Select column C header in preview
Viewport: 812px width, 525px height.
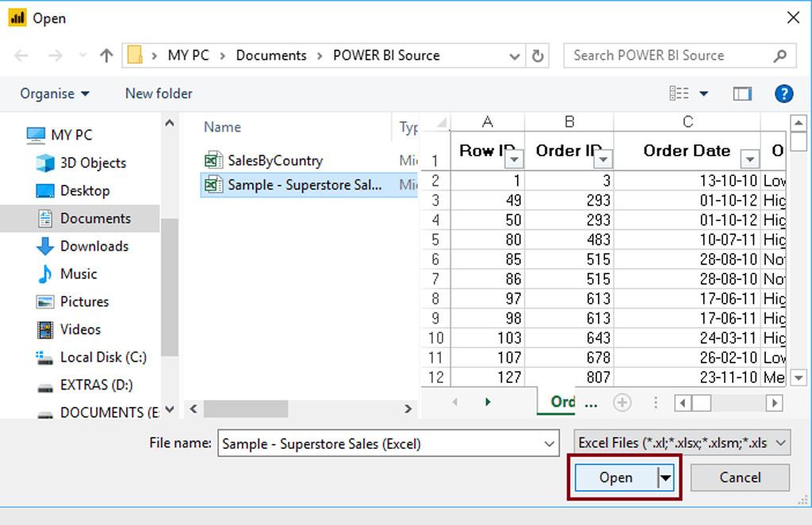coord(688,122)
